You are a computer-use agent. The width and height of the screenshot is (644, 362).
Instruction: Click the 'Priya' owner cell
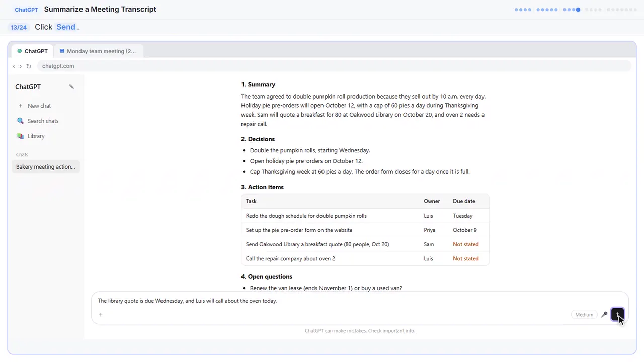coord(430,230)
